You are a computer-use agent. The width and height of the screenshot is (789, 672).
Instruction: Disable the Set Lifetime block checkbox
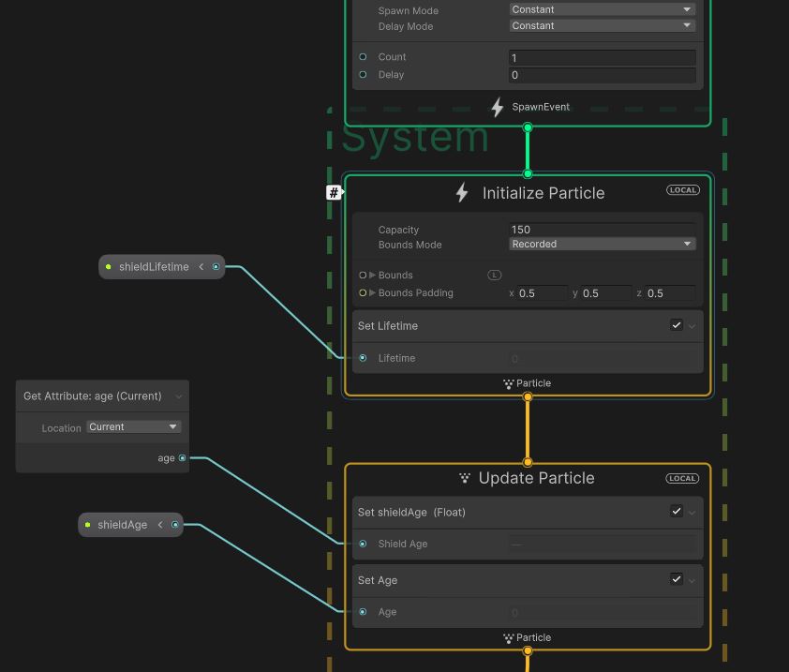point(676,325)
